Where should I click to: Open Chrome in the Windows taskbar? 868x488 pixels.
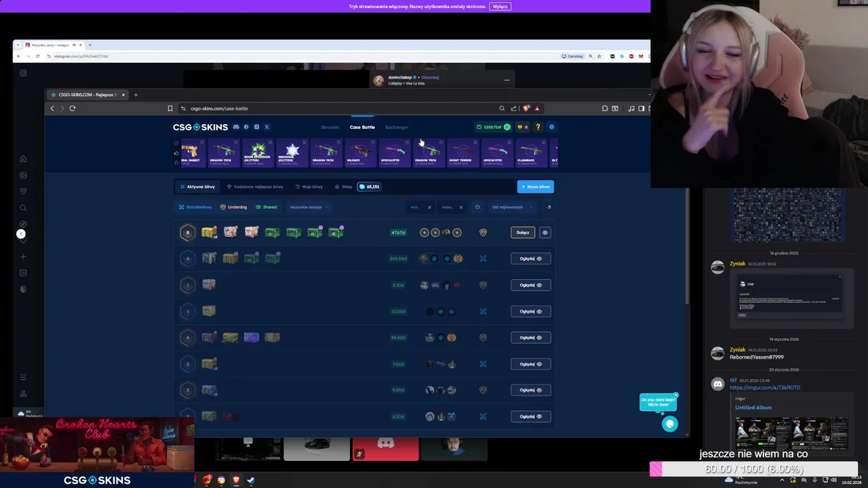[221, 480]
